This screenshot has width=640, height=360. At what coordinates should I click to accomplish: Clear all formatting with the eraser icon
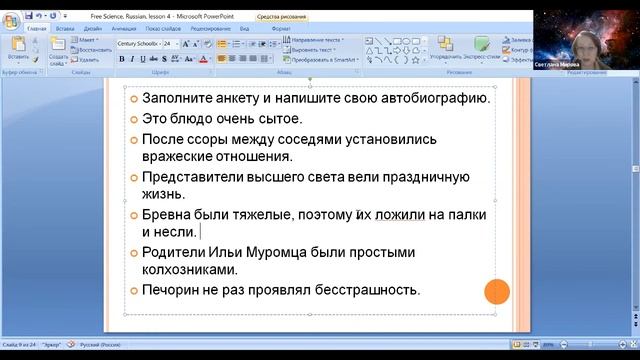pos(208,44)
